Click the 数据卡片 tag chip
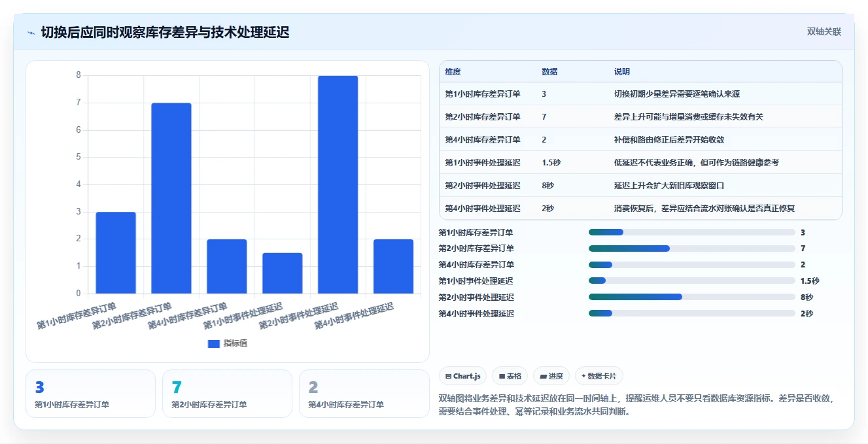The image size is (868, 444). [x=599, y=376]
